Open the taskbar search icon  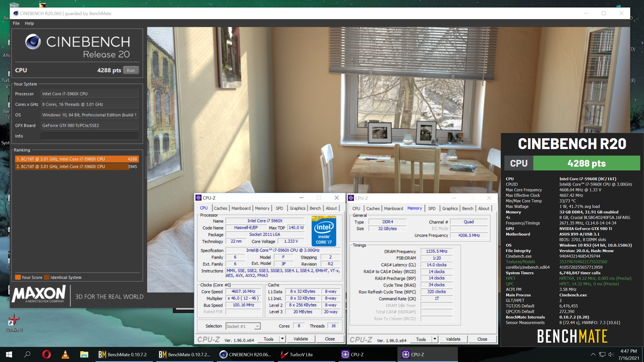tap(27, 354)
